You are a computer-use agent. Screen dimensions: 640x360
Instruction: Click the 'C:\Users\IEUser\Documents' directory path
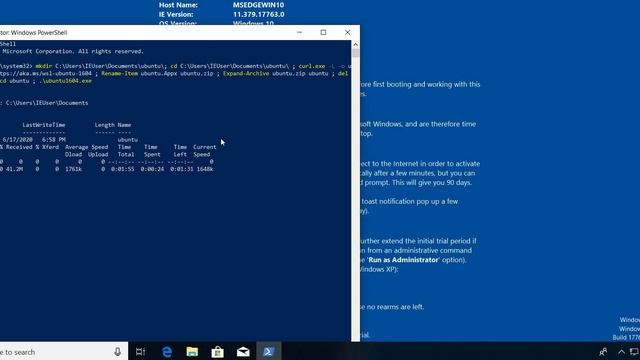pos(47,103)
